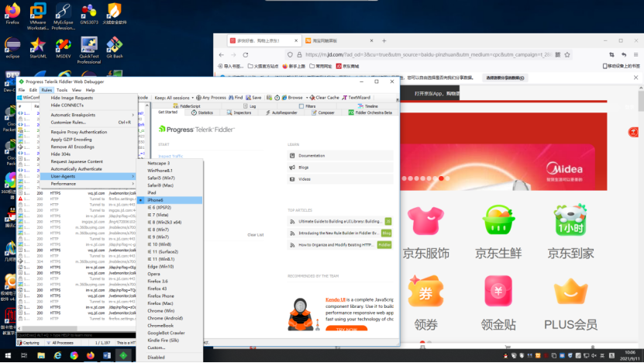Click the orange TRY NOW button
Screen dimensions: 644x363
click(x=346, y=328)
